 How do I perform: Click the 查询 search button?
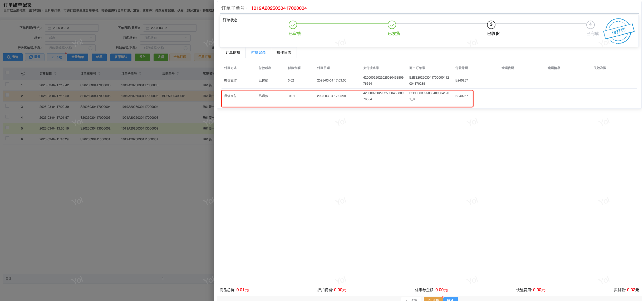13,57
